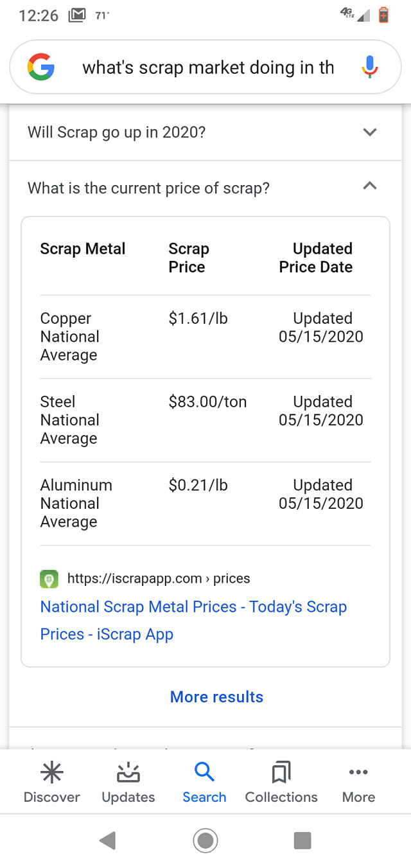Tap the "More results" link
This screenshot has height=868, width=411.
216,697
